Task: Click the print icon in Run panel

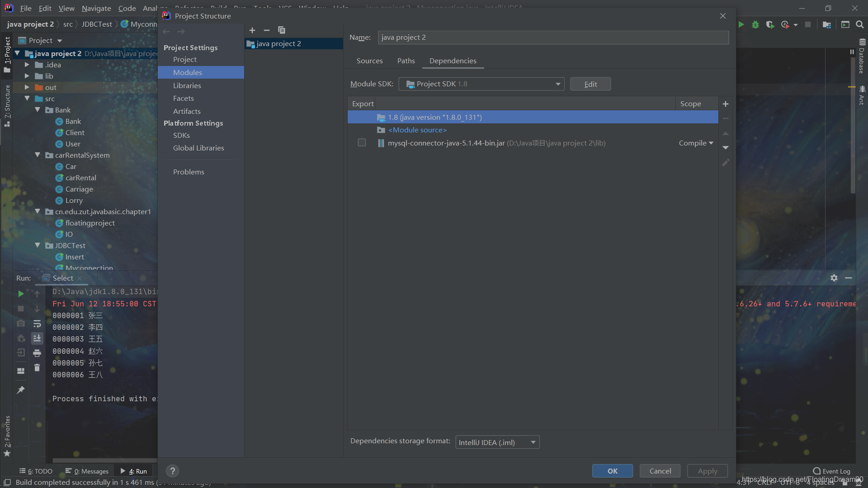Action: 37,353
